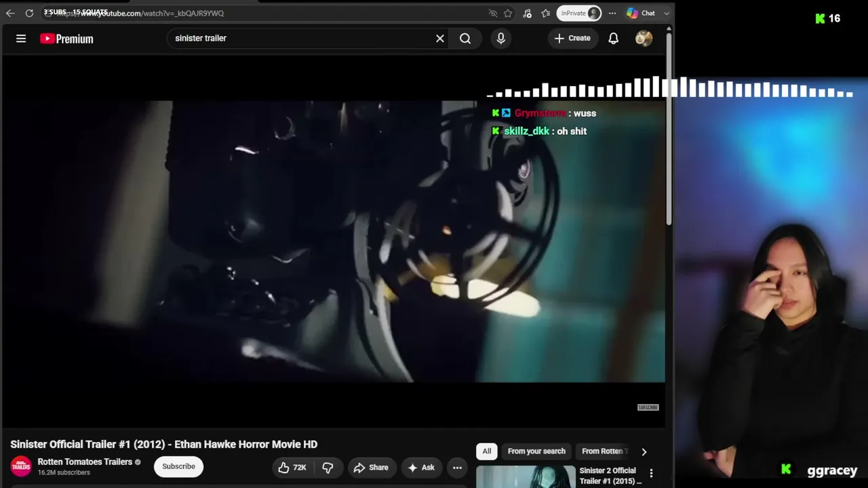Open Rotten Tomatoes Trailers channel name link
The width and height of the screenshot is (868, 488).
[x=85, y=462]
